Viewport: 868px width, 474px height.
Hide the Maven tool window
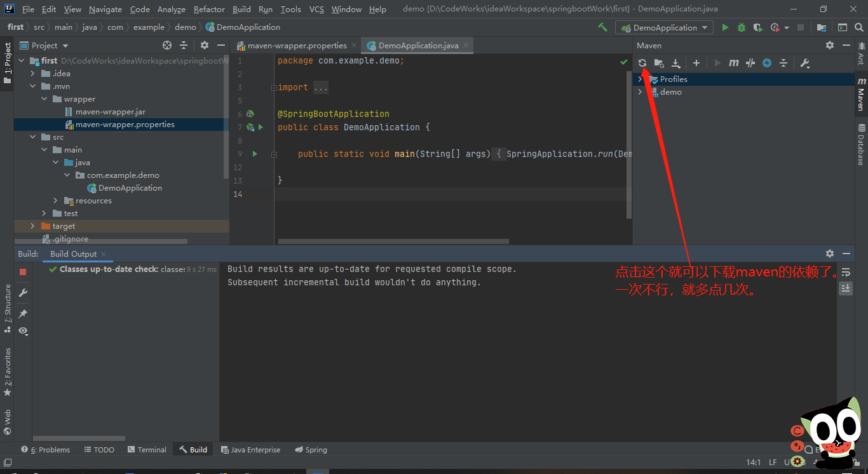click(846, 45)
